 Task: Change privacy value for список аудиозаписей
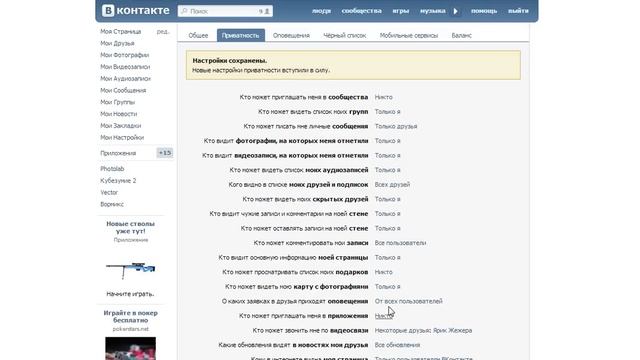(x=387, y=170)
